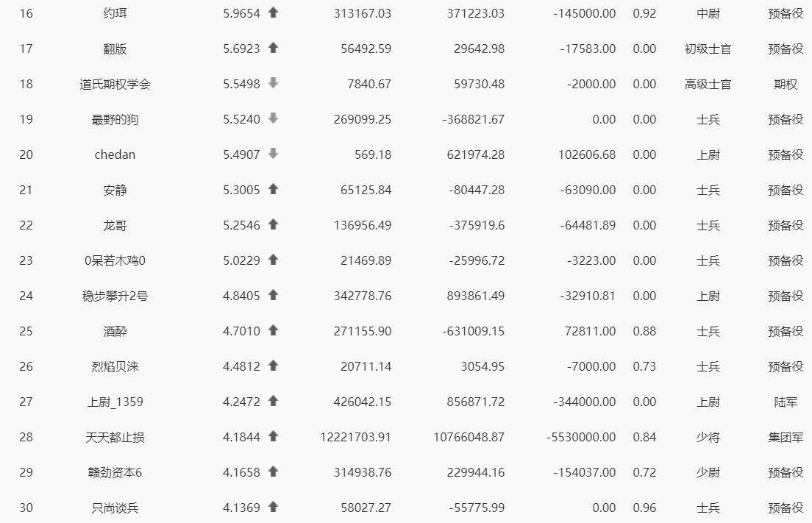Click the 期权 category in row 18
Viewport: 812px width, 523px height.
786,84
